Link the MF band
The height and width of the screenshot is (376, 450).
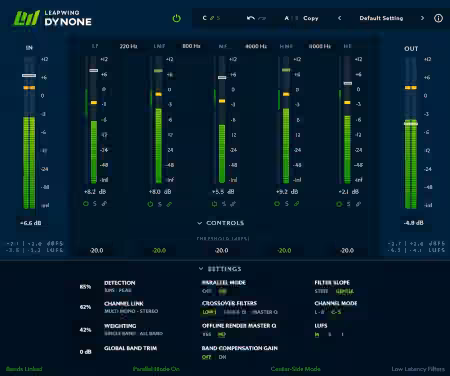pyautogui.click(x=233, y=204)
